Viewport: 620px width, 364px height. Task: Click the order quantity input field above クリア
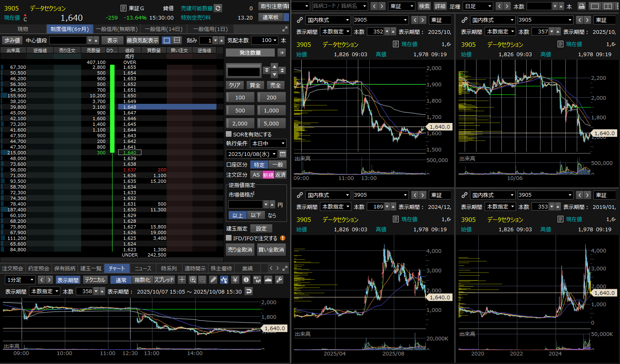pos(244,72)
